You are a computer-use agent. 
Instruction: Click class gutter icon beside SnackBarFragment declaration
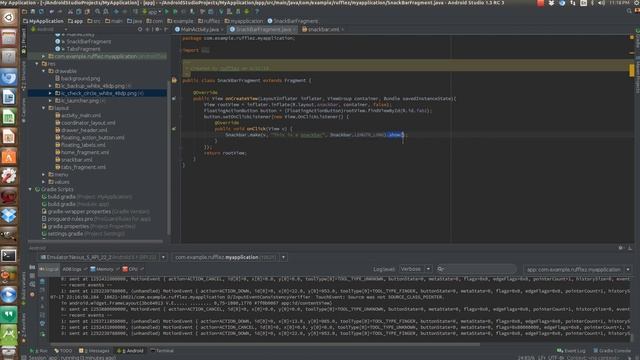174,80
